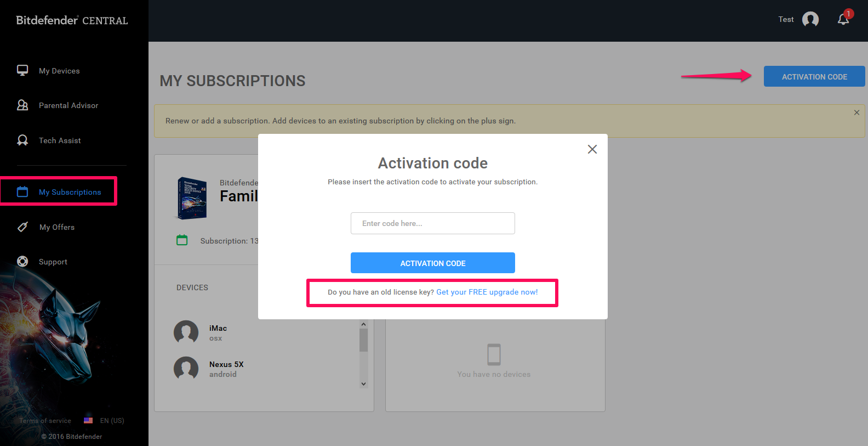Click the My Offers tag icon
The width and height of the screenshot is (868, 446).
(22, 227)
